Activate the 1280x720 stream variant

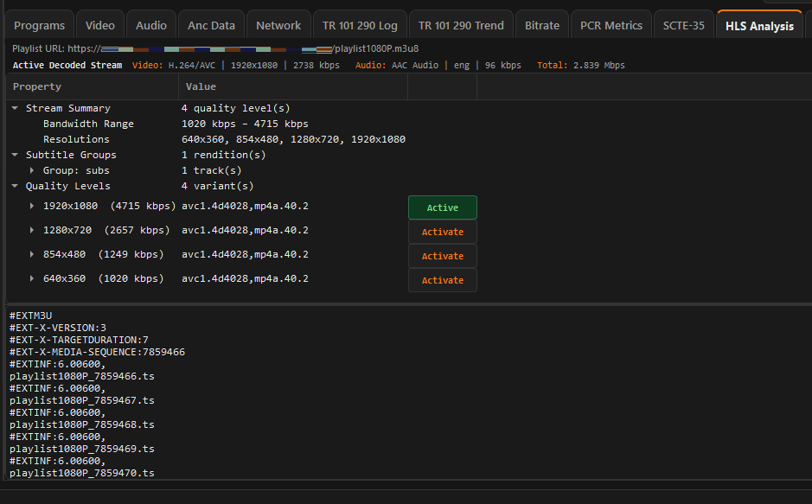coord(442,232)
